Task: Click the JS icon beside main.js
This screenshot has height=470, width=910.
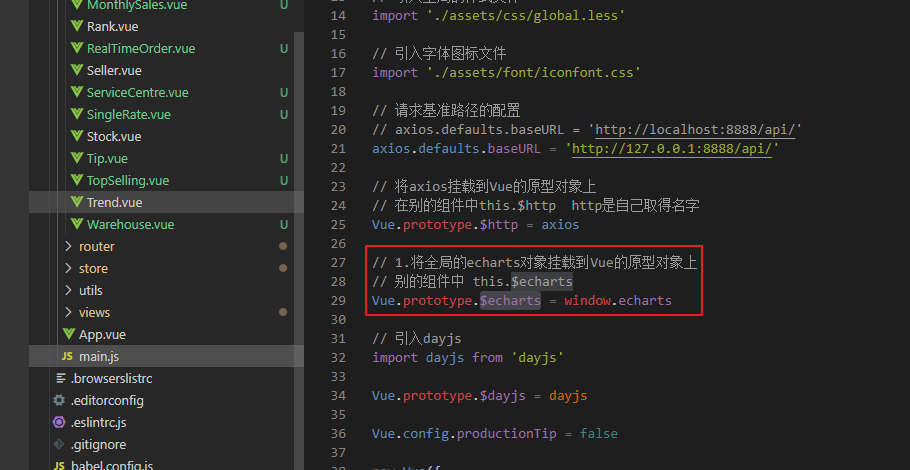Action: [x=67, y=356]
